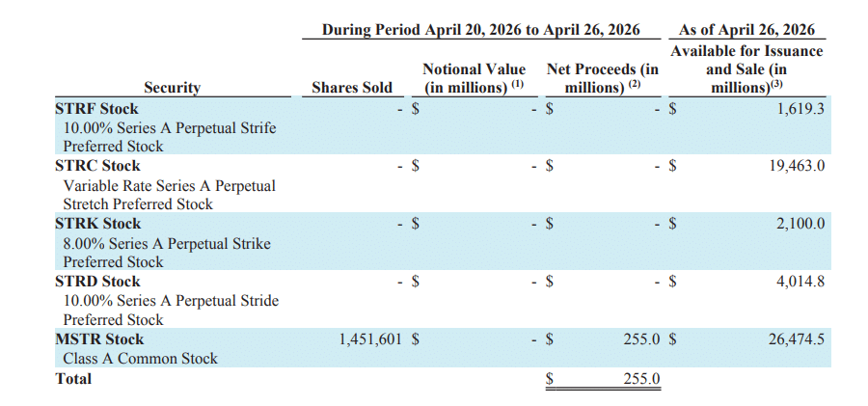The height and width of the screenshot is (406, 868).
Task: Select the Security column header
Action: click(x=172, y=88)
